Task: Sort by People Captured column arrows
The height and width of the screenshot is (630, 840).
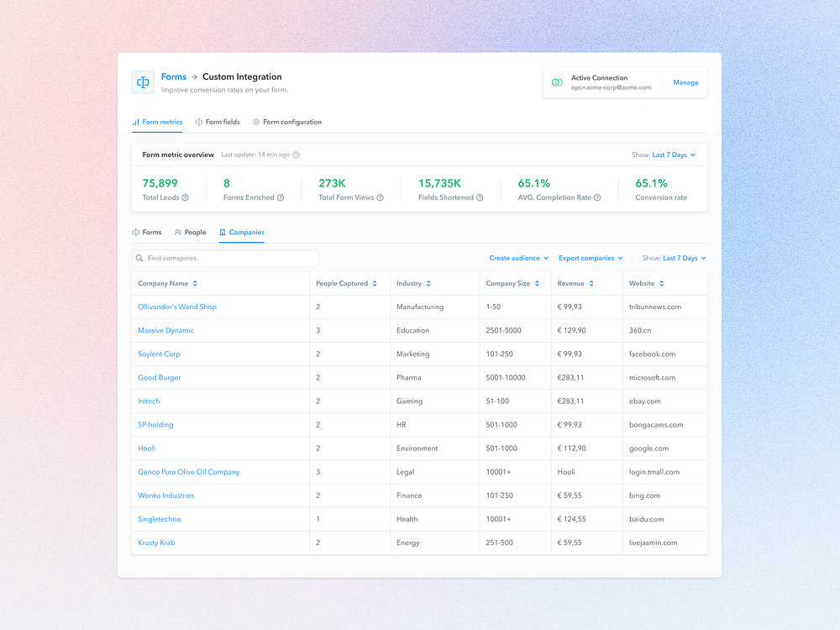Action: coord(375,283)
